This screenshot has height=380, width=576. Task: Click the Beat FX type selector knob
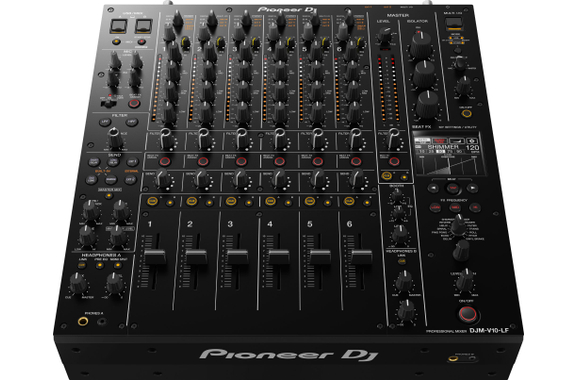(x=458, y=225)
